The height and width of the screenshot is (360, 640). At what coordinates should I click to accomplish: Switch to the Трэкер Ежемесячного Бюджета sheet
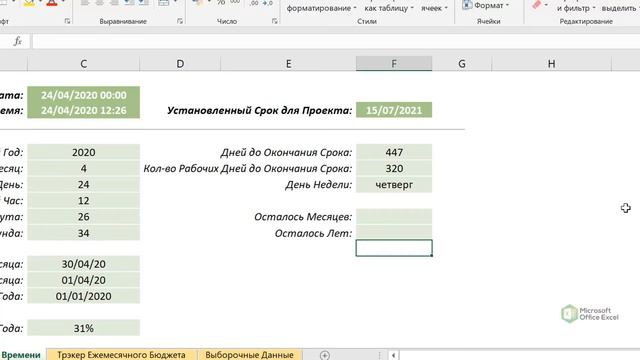[121, 355]
